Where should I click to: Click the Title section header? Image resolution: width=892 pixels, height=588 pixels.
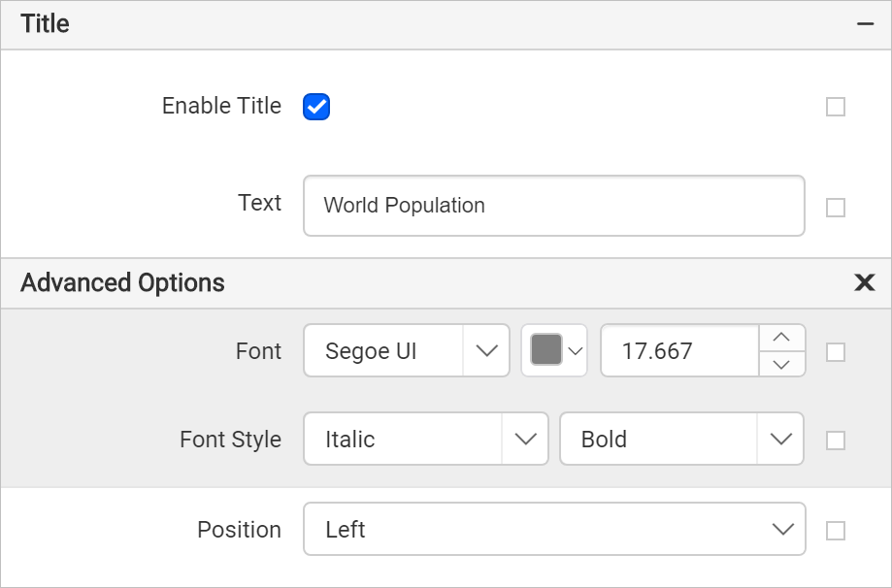46,24
